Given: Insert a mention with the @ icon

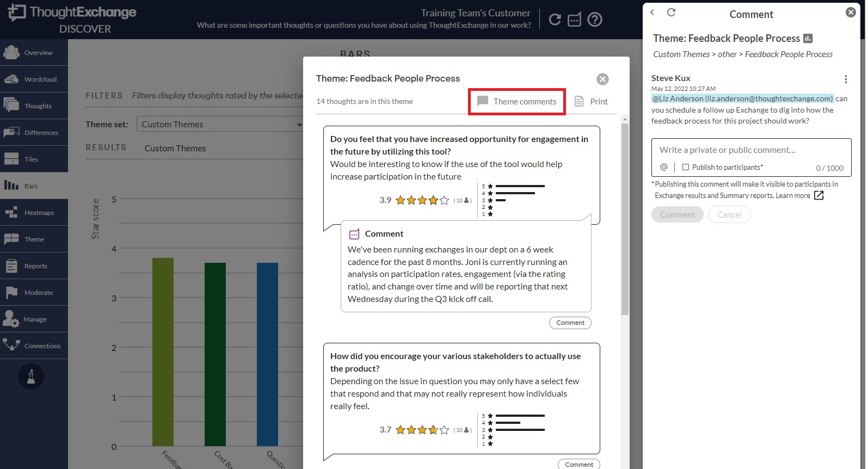Looking at the screenshot, I should pyautogui.click(x=664, y=167).
